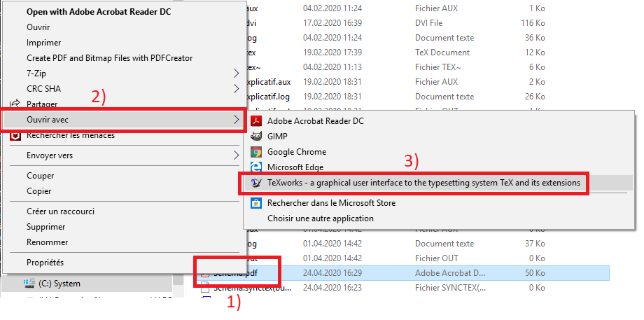
Task: Select the (C:) System drive
Action: (x=59, y=284)
